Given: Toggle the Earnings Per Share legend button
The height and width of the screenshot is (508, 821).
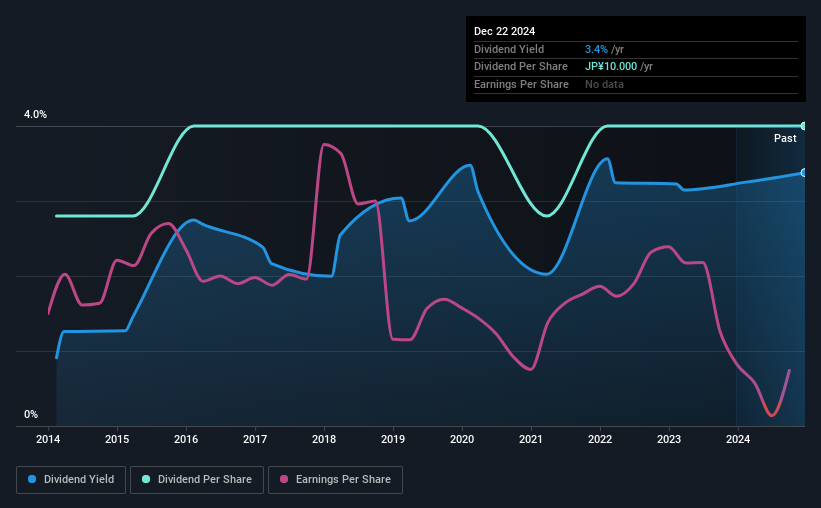Looking at the screenshot, I should 336,480.
